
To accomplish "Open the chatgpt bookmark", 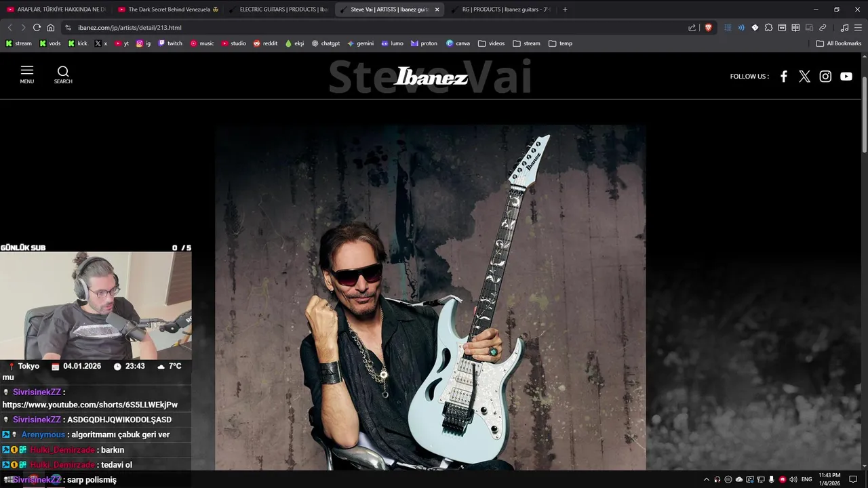I will click(326, 43).
